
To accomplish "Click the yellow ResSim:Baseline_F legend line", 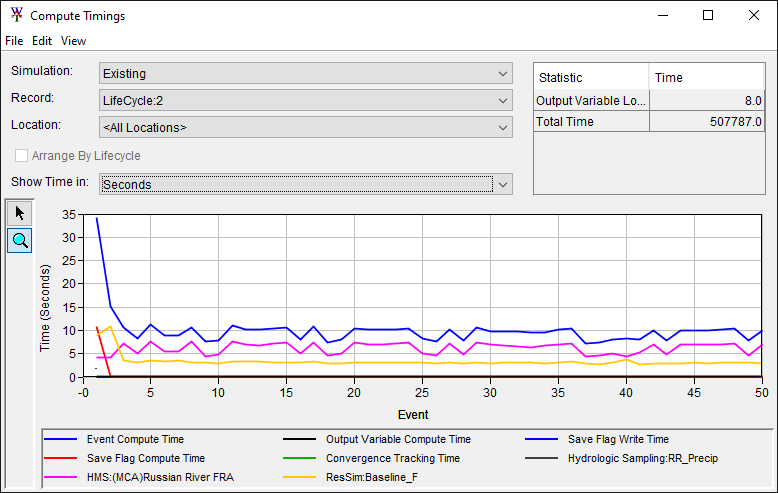I will 299,477.
